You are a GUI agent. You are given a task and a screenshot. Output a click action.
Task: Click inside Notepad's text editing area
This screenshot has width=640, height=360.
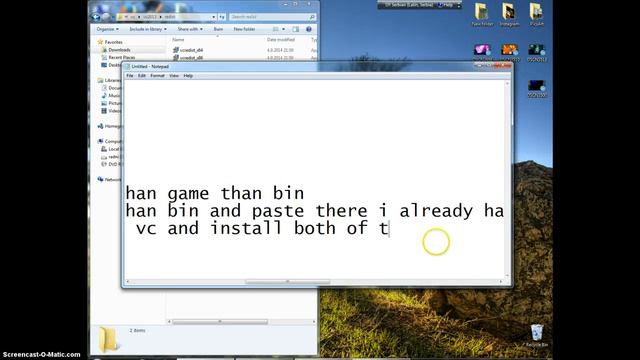[314, 179]
